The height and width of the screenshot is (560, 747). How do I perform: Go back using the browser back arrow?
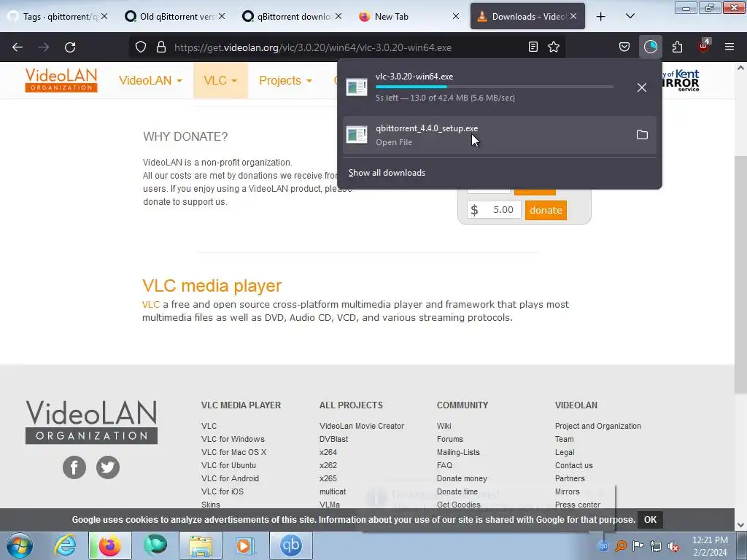(x=18, y=47)
